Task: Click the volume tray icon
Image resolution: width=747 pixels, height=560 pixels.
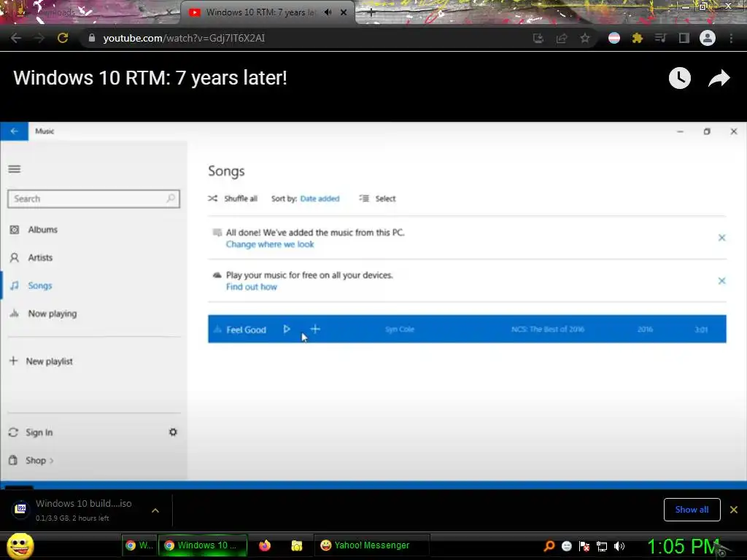Action: (619, 546)
